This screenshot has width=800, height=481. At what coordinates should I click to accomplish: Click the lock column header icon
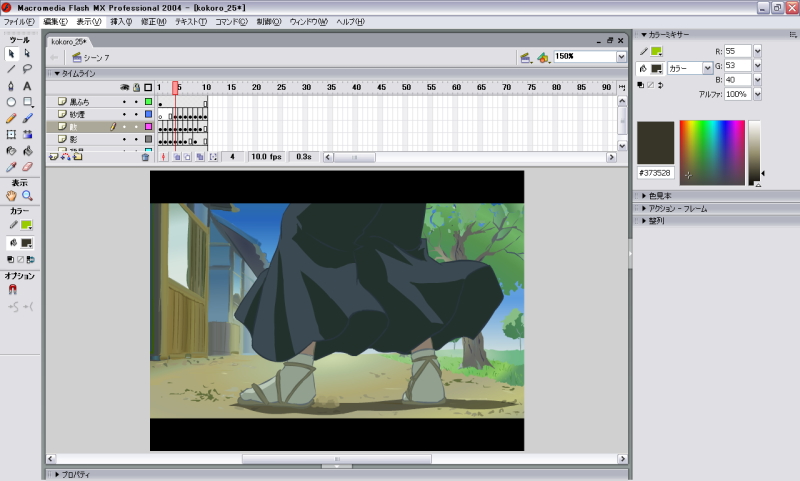136,88
